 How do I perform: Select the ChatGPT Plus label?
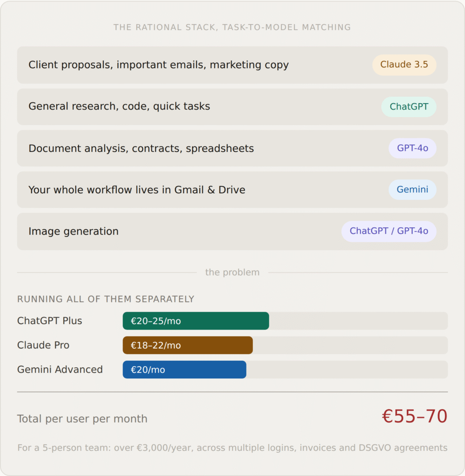click(x=50, y=321)
